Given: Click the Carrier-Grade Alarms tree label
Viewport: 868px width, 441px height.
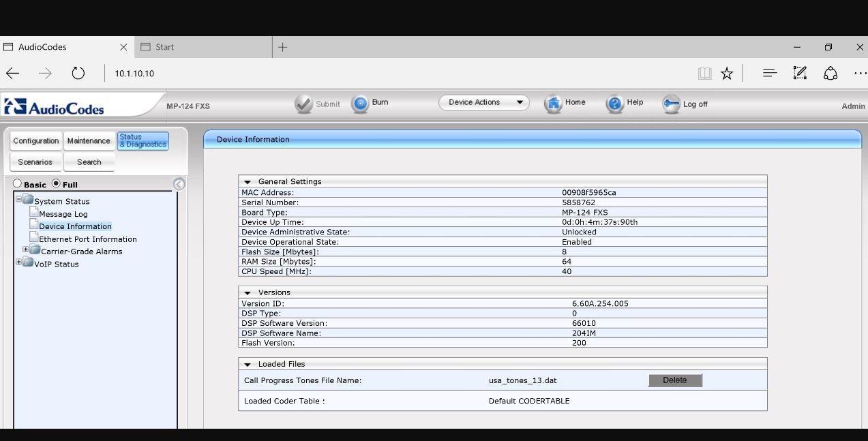Looking at the screenshot, I should (82, 252).
